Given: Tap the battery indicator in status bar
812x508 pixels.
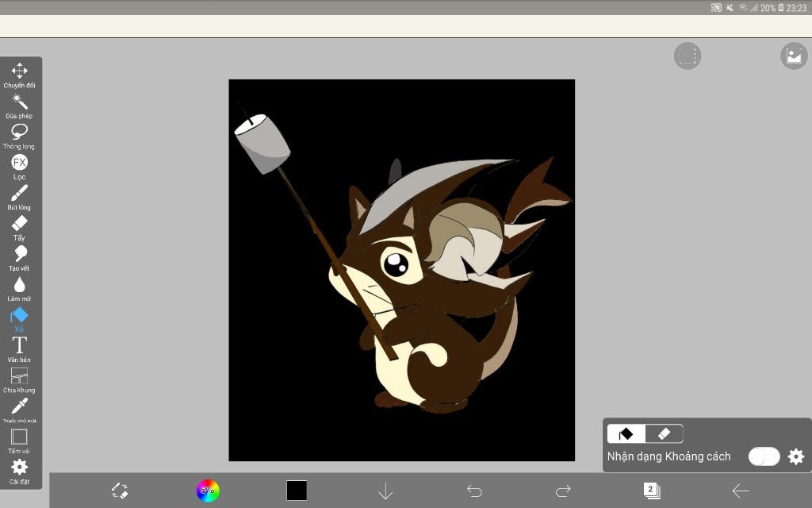Looking at the screenshot, I should pyautogui.click(x=781, y=7).
